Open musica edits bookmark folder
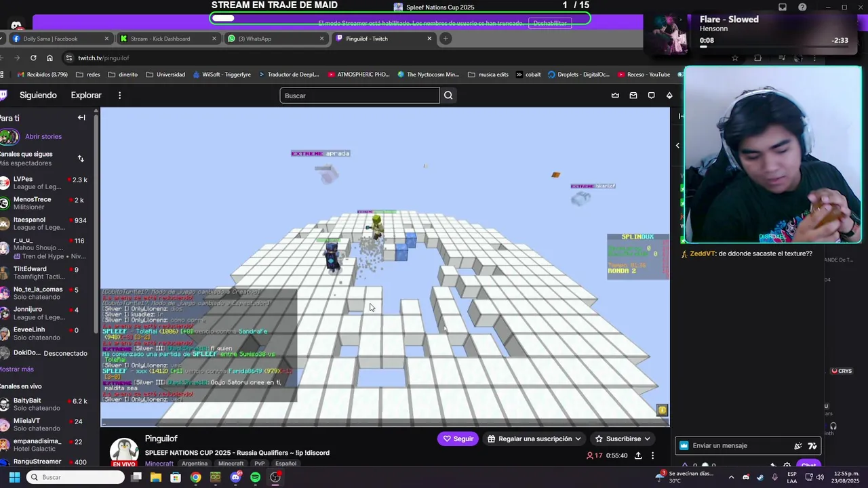The height and width of the screenshot is (488, 868). click(488, 75)
